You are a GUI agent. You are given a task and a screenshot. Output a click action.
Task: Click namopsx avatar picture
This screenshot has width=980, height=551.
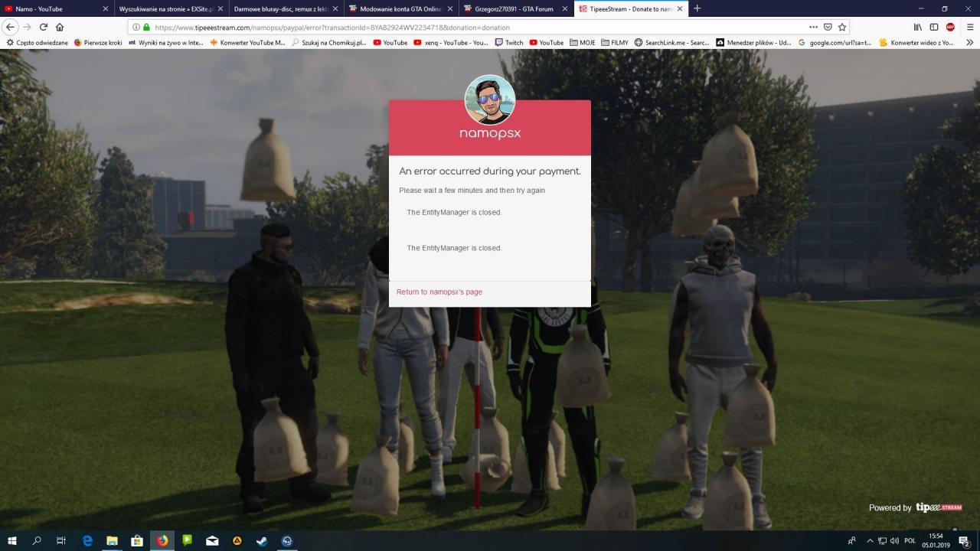click(490, 100)
